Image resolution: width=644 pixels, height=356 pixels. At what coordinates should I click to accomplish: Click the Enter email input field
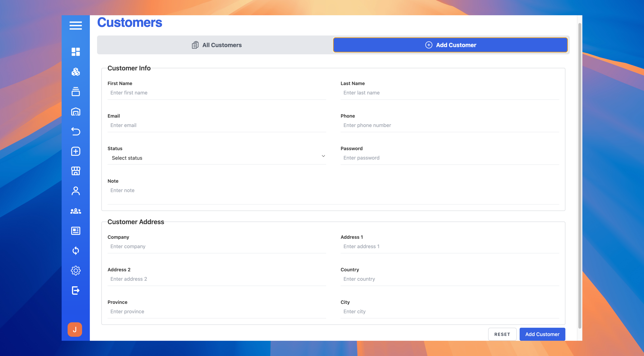click(216, 125)
